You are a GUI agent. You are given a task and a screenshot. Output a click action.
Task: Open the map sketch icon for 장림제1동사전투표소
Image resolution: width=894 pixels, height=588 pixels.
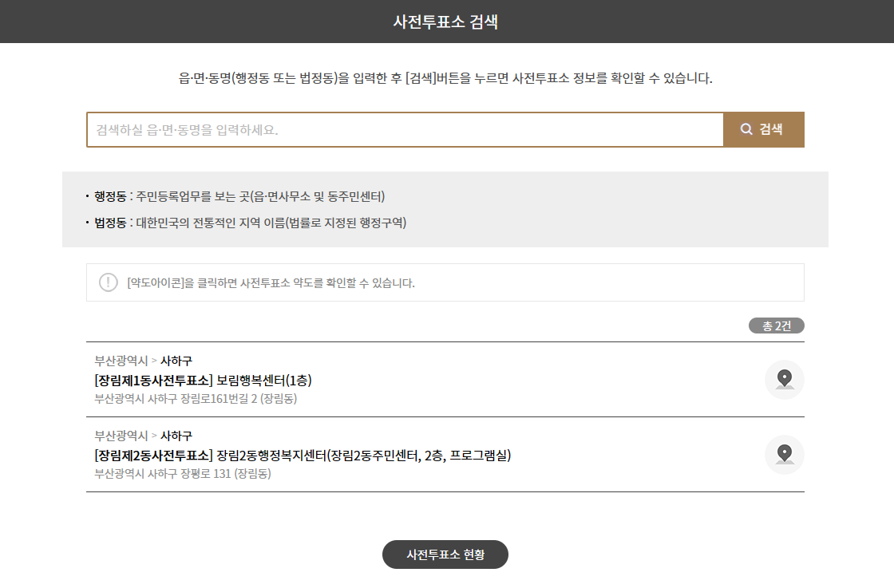(785, 380)
